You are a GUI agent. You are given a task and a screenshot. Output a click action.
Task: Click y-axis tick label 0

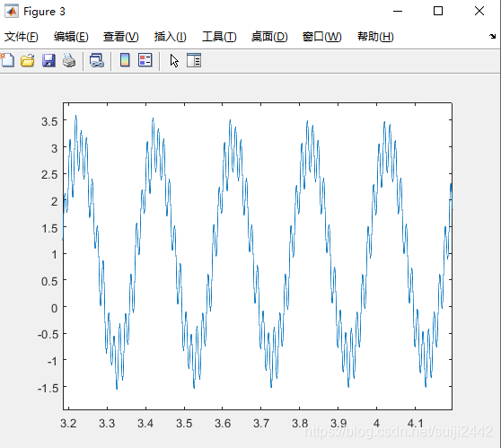[54, 308]
